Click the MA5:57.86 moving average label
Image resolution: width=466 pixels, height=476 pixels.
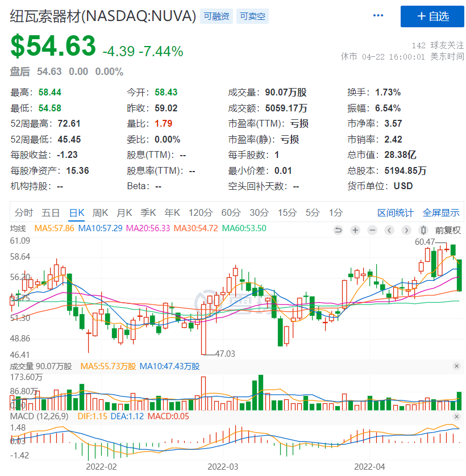coord(55,228)
